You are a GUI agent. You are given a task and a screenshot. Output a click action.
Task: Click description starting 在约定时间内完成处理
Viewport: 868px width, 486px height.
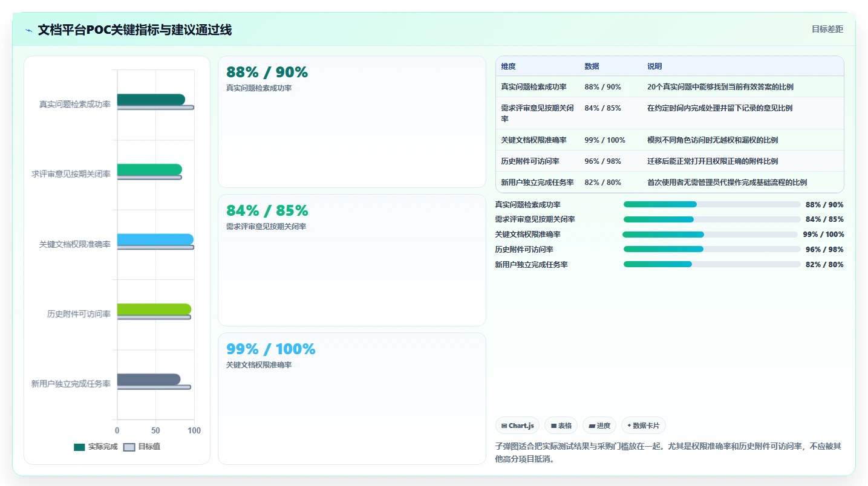(720, 108)
